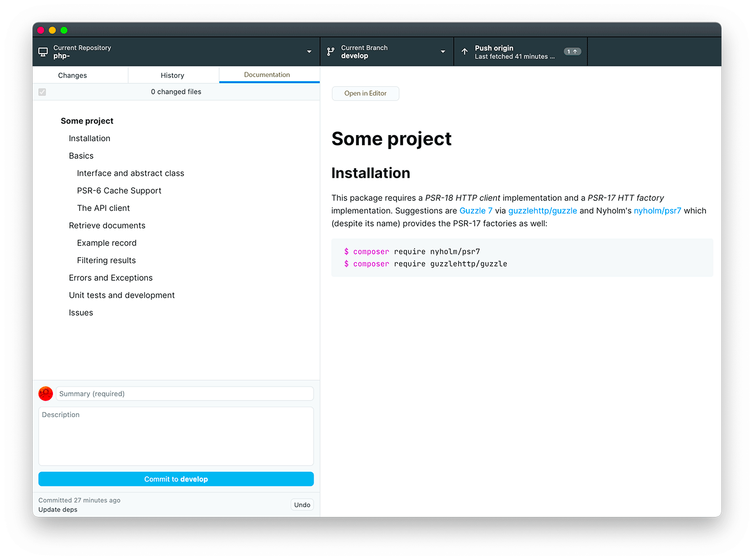The height and width of the screenshot is (560, 754).
Task: Click the green macOS zoom button
Action: pos(64,30)
